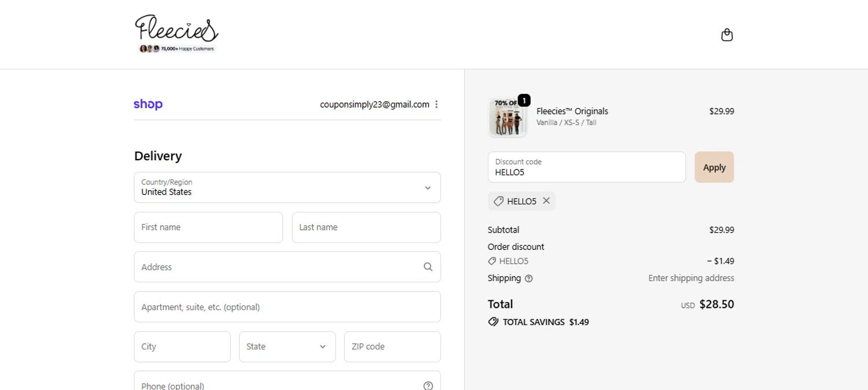Click the Vanilla / XS-S / Tall variant text
Viewport: 868px width, 390px height.
(x=566, y=123)
